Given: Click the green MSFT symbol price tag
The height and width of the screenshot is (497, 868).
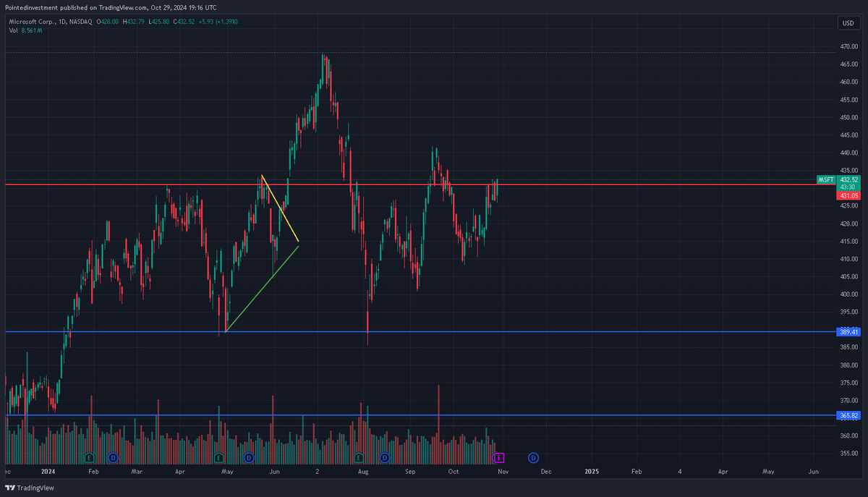Looking at the screenshot, I should 826,179.
